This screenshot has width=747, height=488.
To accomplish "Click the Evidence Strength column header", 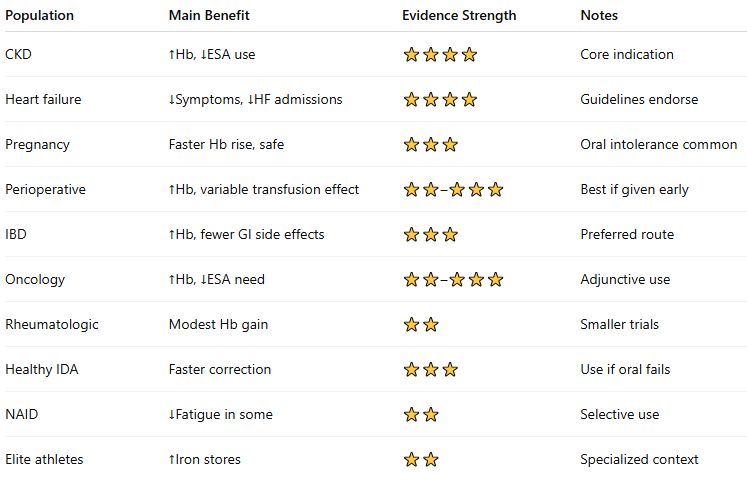I will click(459, 16).
